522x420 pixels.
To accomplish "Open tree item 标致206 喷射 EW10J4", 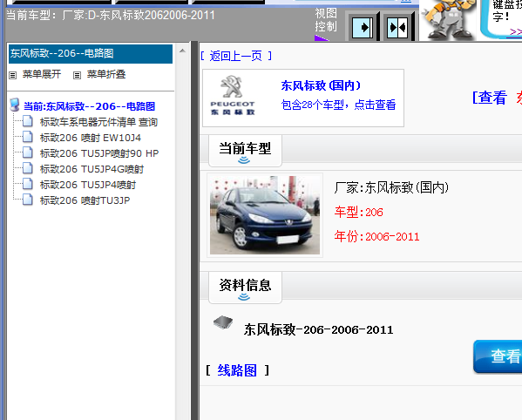I will (91, 138).
